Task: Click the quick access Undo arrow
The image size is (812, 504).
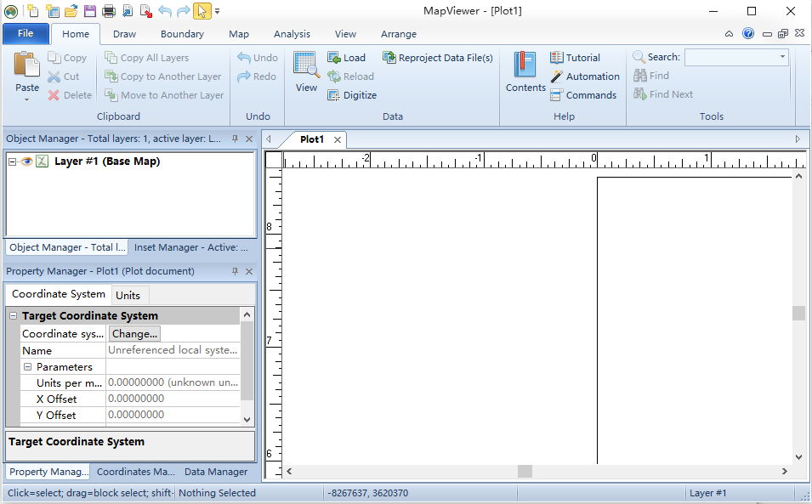Action: tap(165, 10)
